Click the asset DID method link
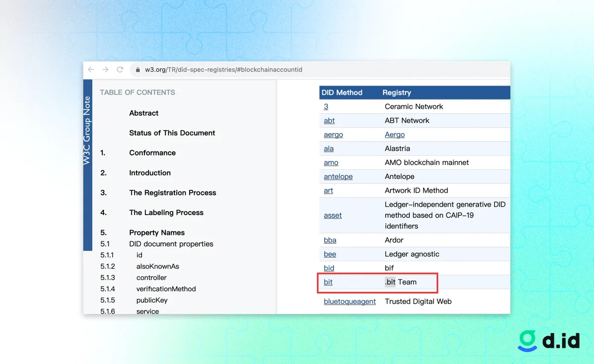This screenshot has height=364, width=594. 333,216
